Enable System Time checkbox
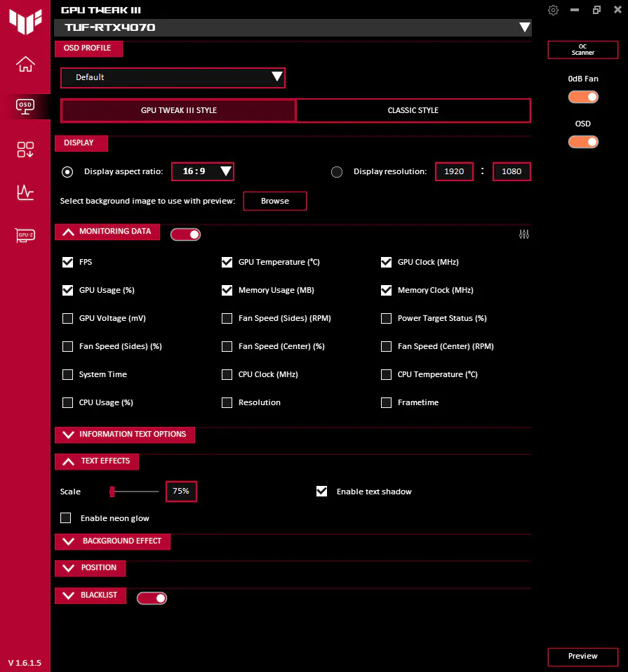Screen dimensions: 628x672 [x=67, y=374]
